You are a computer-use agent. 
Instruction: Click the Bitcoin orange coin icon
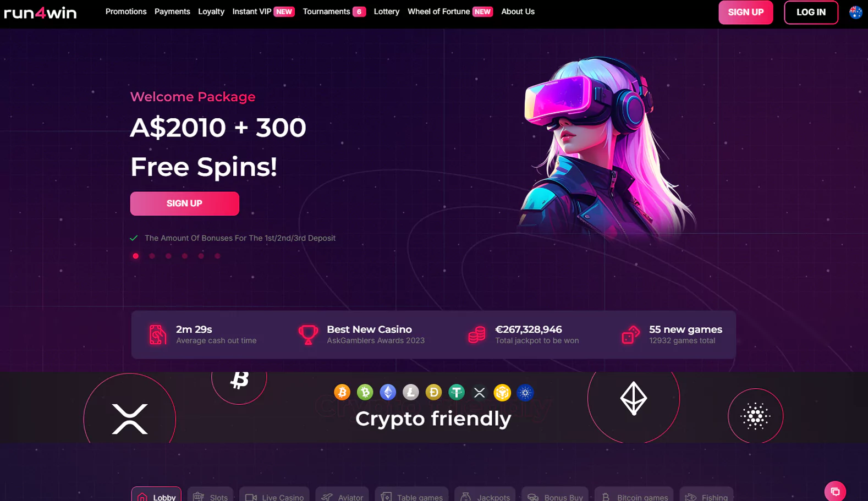[342, 392]
